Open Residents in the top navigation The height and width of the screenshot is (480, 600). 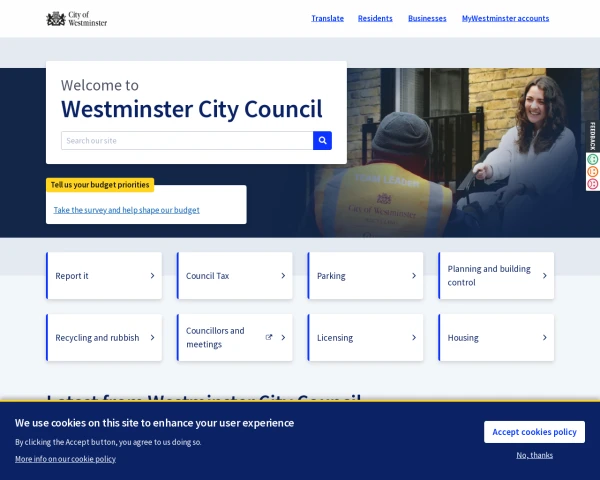point(375,18)
